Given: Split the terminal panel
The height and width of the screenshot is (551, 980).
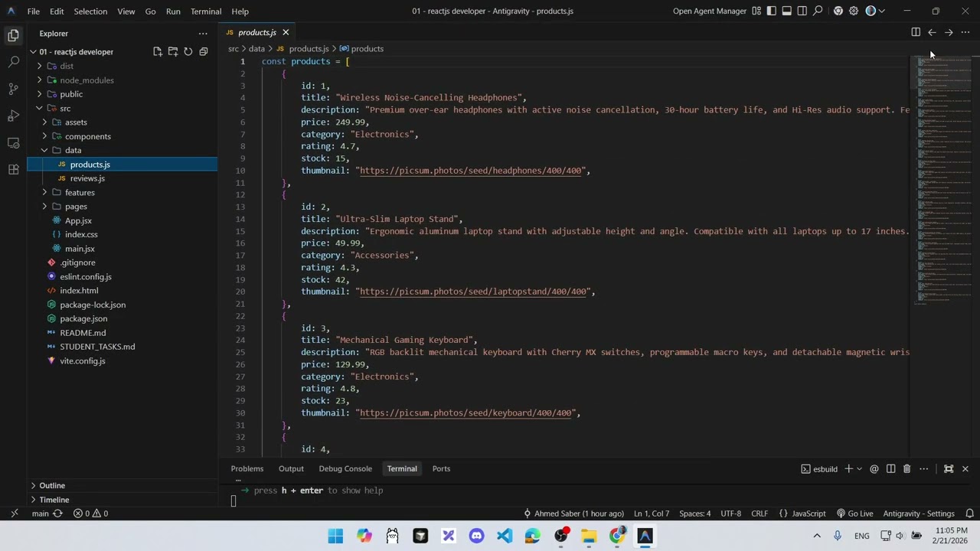Looking at the screenshot, I should point(890,468).
